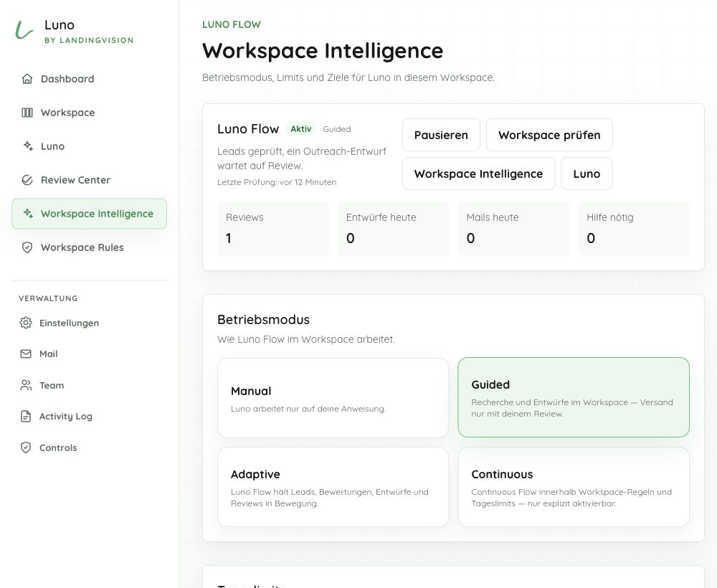Viewport: 717px width, 588px height.
Task: Click the Pausieren button
Action: [441, 135]
